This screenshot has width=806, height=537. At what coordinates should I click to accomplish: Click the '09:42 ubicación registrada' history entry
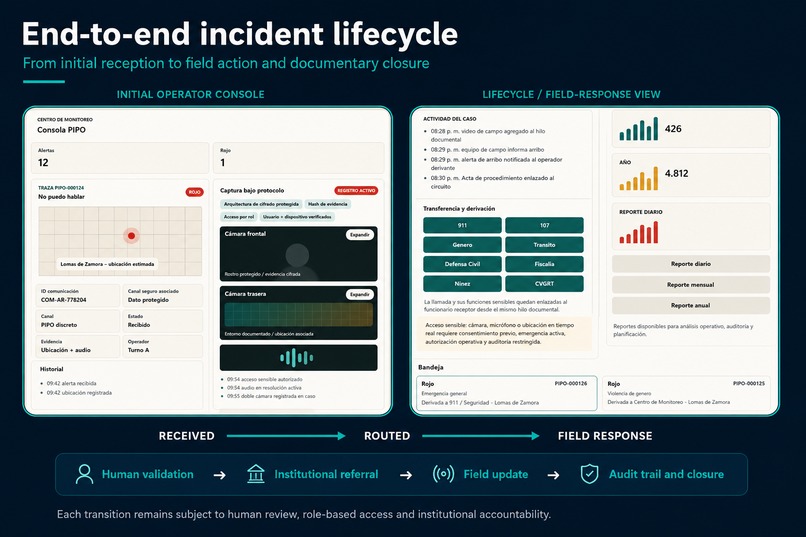click(79, 393)
